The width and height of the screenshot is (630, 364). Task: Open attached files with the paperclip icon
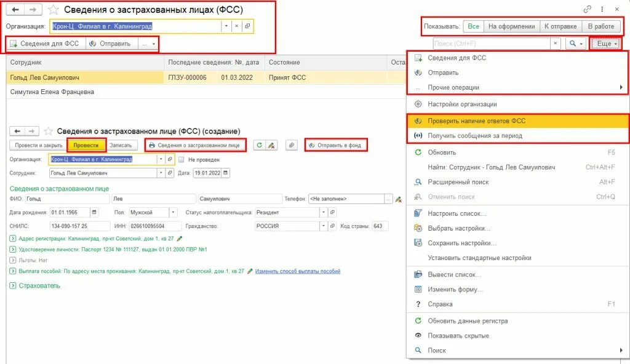click(292, 145)
